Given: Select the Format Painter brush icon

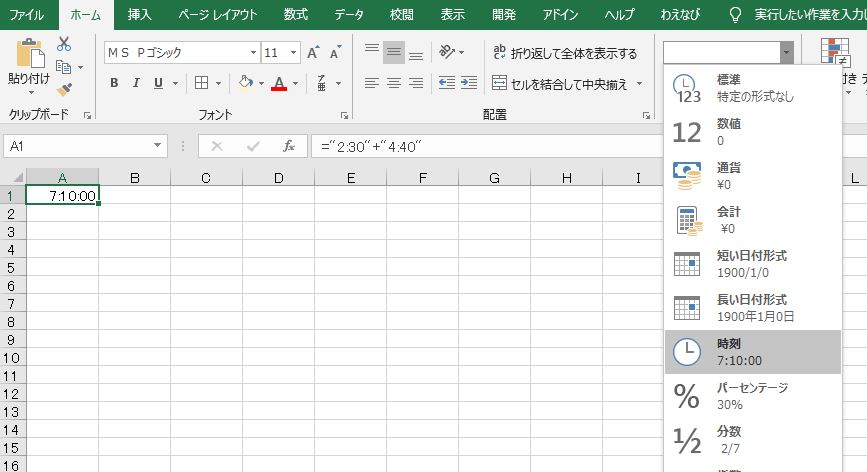Looking at the screenshot, I should click(64, 88).
